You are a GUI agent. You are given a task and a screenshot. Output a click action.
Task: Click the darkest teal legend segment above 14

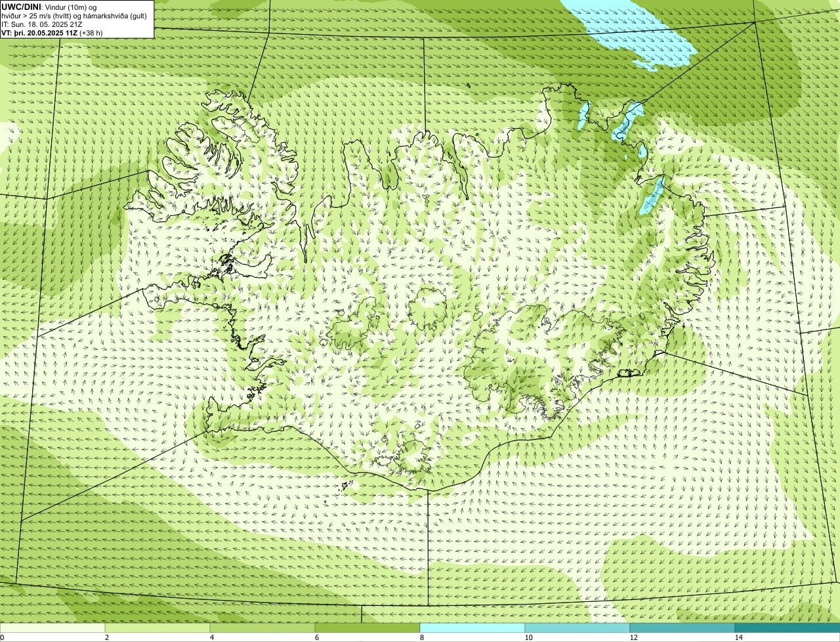click(787, 628)
